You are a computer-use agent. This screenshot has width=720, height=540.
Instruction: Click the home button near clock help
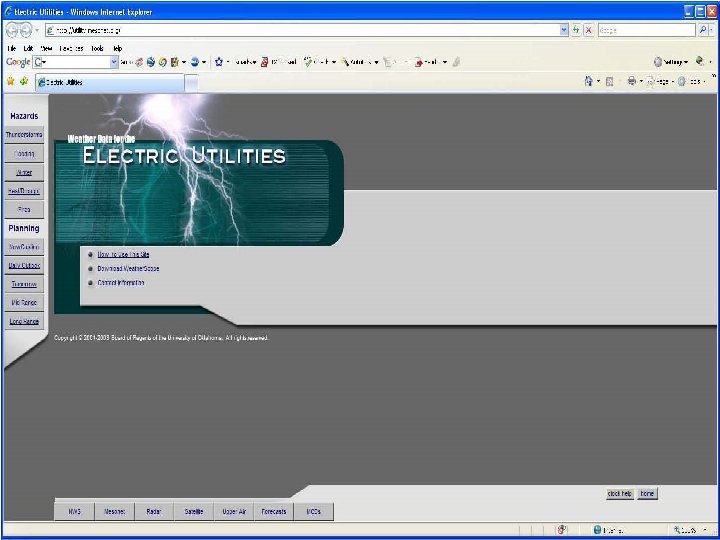(647, 494)
